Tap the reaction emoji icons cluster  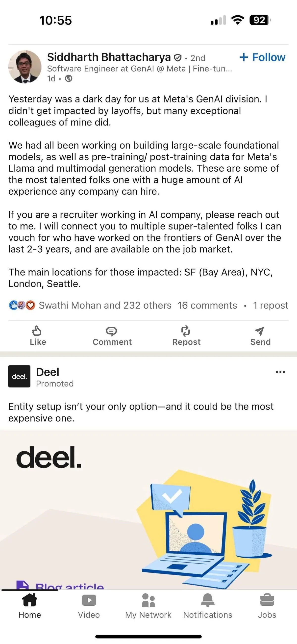22,306
